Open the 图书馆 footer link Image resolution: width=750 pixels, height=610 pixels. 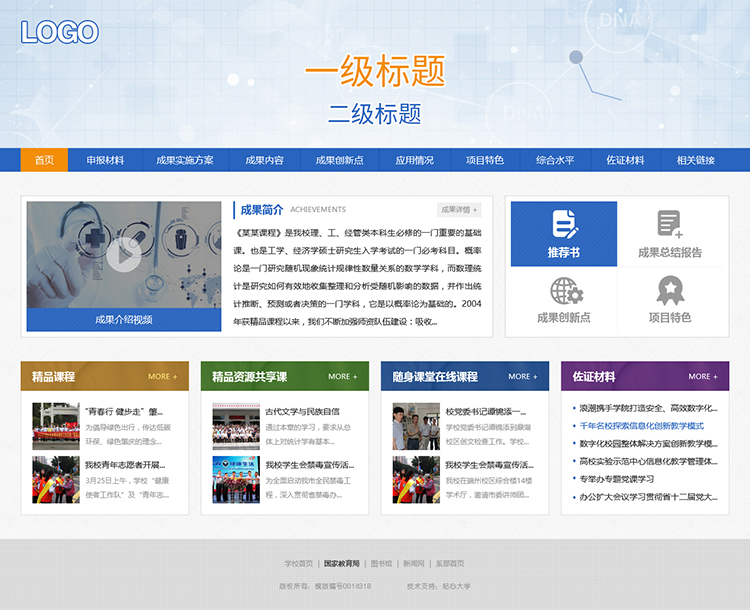pyautogui.click(x=381, y=564)
